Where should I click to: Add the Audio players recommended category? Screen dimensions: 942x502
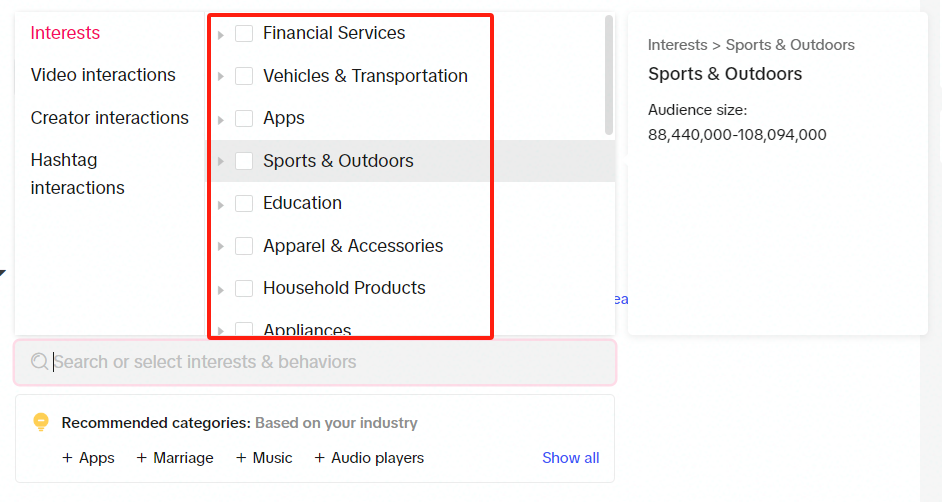coord(369,458)
